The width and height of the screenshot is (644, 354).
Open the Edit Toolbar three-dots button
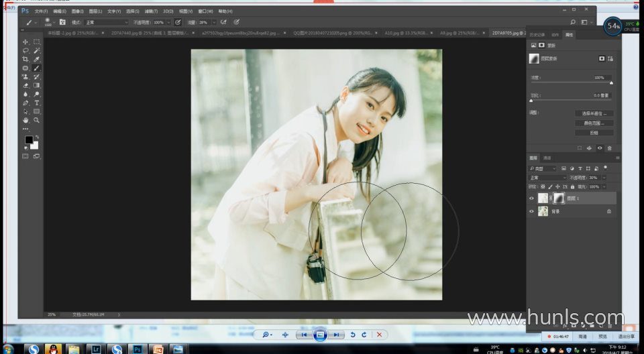pos(25,129)
